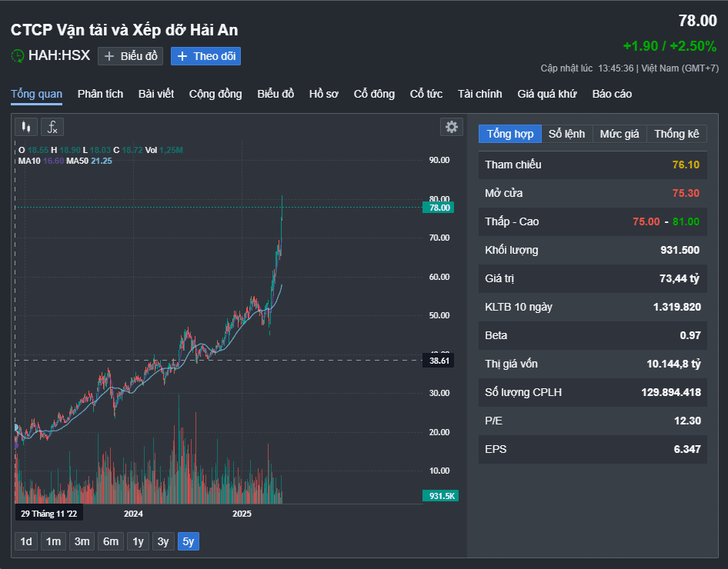Select the Tổng quan tab
This screenshot has height=569, width=728.
(x=37, y=94)
